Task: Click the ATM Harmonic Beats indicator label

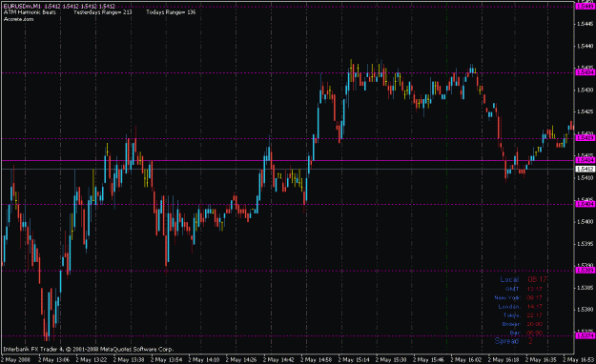Action: [x=30, y=12]
